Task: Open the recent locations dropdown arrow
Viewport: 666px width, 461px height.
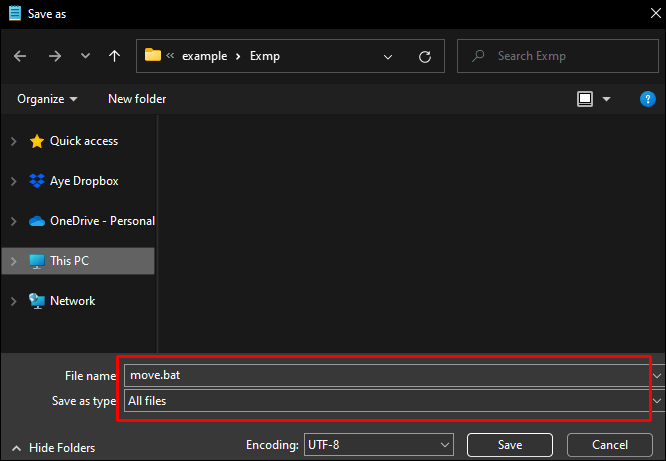Action: tap(85, 56)
